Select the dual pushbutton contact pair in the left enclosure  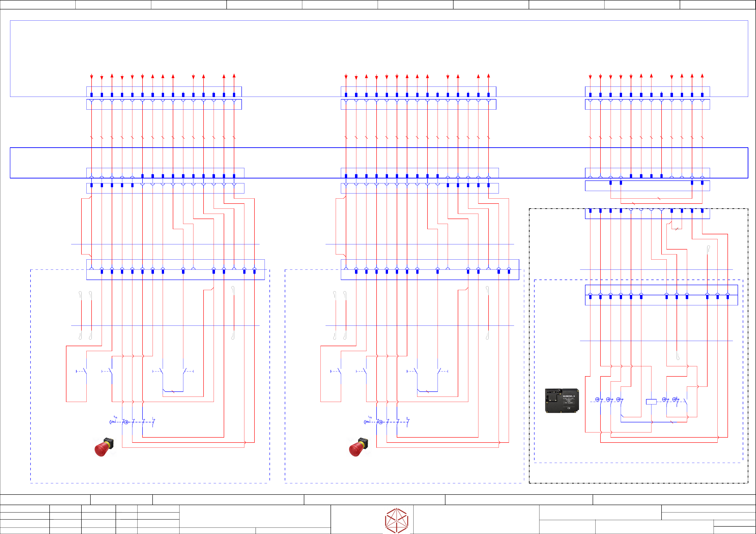point(173,371)
